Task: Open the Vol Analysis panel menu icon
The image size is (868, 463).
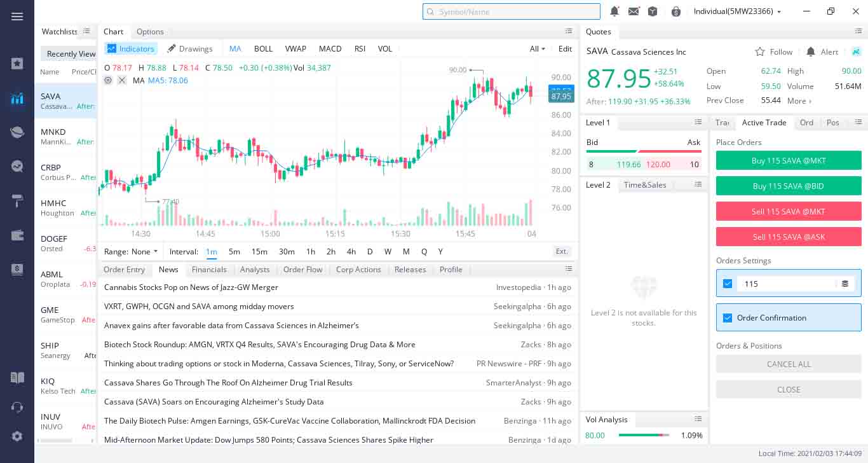Action: pyautogui.click(x=698, y=419)
